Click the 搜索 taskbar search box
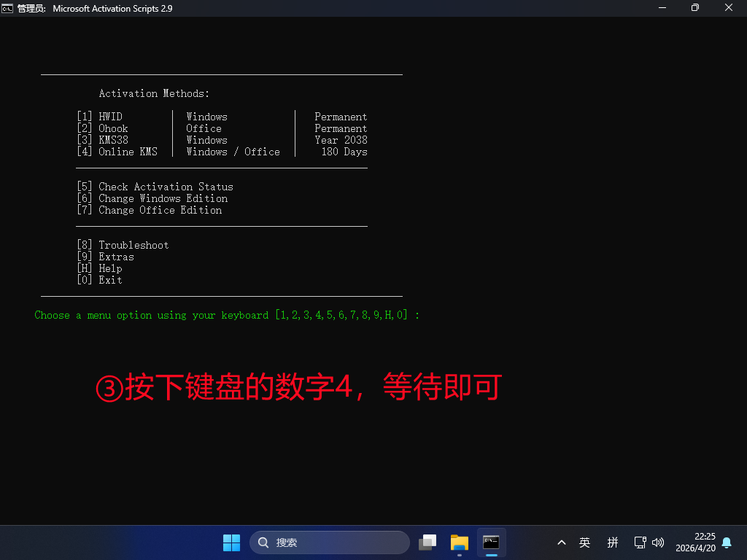Image resolution: width=747 pixels, height=560 pixels. tap(330, 542)
